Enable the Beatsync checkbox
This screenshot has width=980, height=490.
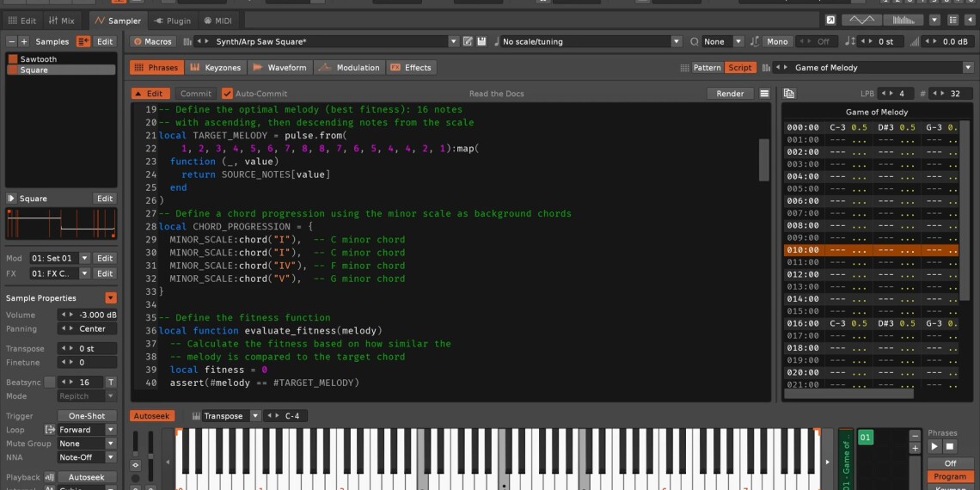pos(50,382)
